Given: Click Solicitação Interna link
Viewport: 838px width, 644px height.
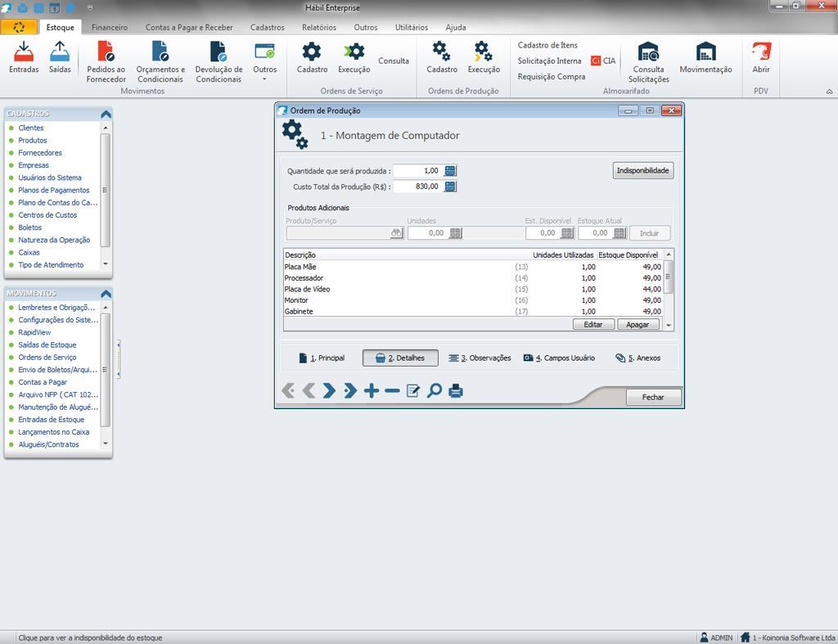Looking at the screenshot, I should point(549,61).
